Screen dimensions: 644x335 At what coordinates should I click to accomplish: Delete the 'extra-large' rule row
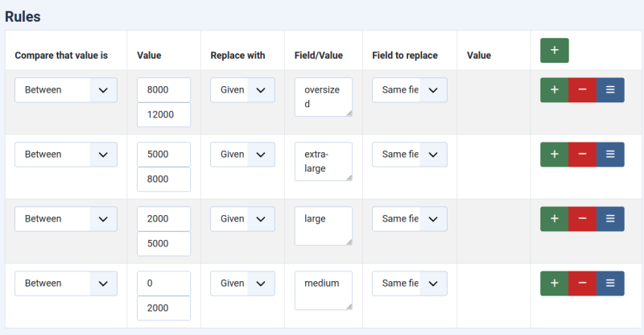[x=582, y=155]
